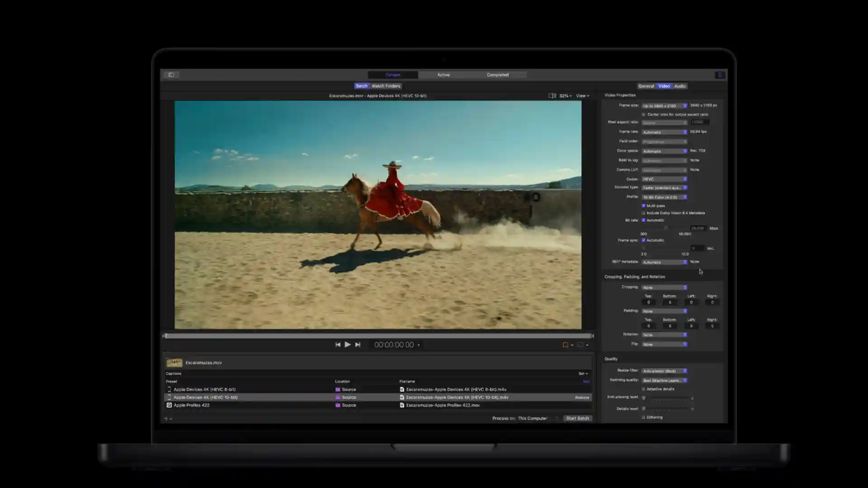Screen dimensions: 868x488
Task: Click the timecode field showing 00:00:00:00
Action: 393,344
